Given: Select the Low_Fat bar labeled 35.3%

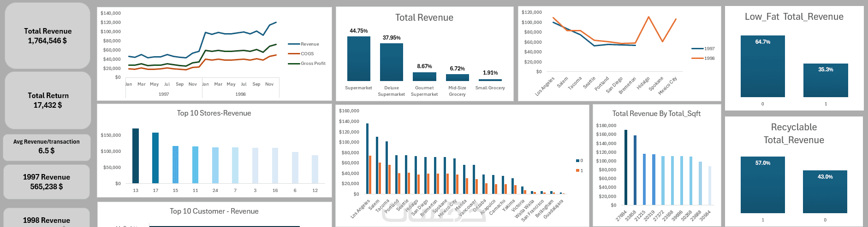Looking at the screenshot, I should pyautogui.click(x=826, y=80).
